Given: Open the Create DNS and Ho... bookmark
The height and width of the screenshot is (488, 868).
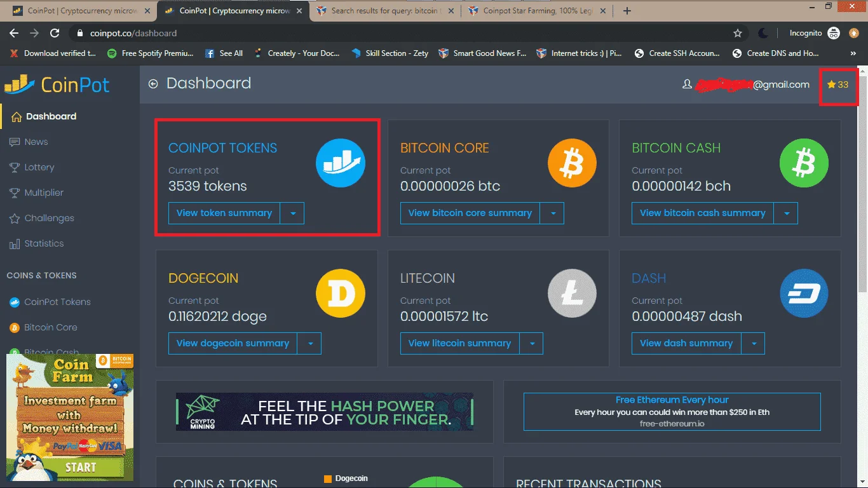Looking at the screenshot, I should point(776,53).
